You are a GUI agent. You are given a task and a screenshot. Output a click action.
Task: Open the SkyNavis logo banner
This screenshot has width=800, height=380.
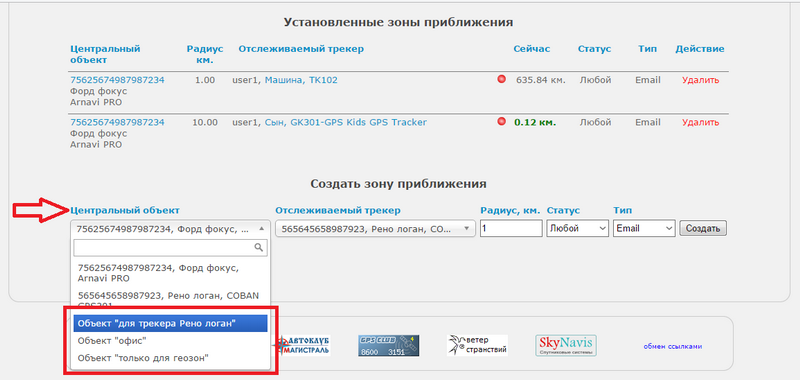pos(566,345)
